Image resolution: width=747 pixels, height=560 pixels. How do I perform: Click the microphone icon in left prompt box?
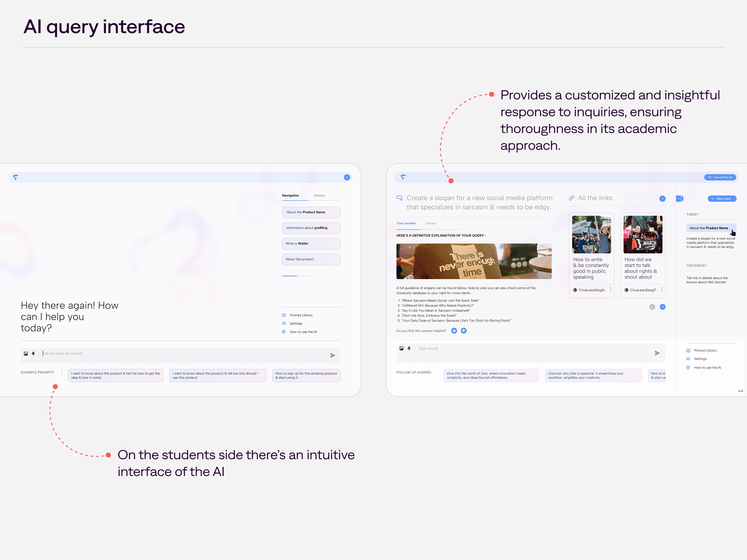pyautogui.click(x=33, y=353)
